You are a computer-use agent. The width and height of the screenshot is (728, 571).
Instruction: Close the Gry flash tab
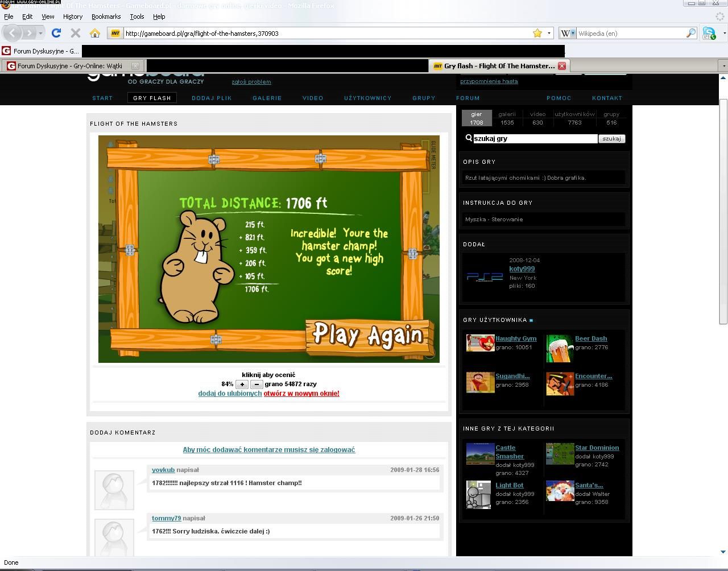coord(561,66)
